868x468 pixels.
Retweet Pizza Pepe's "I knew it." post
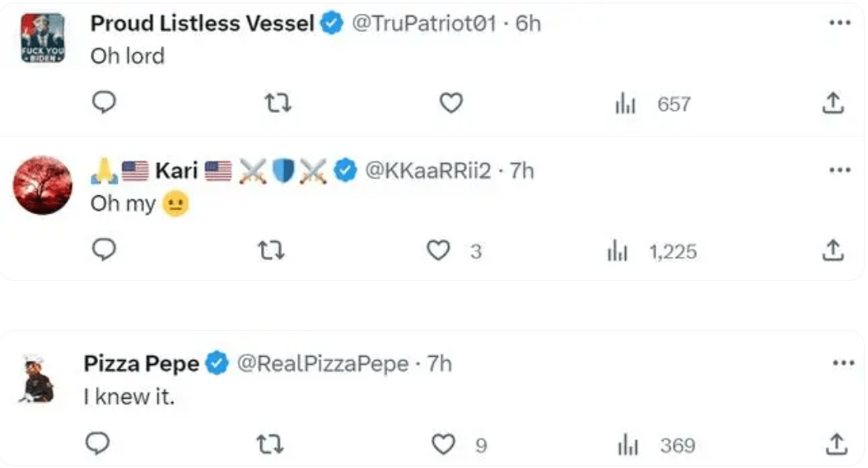pyautogui.click(x=269, y=444)
